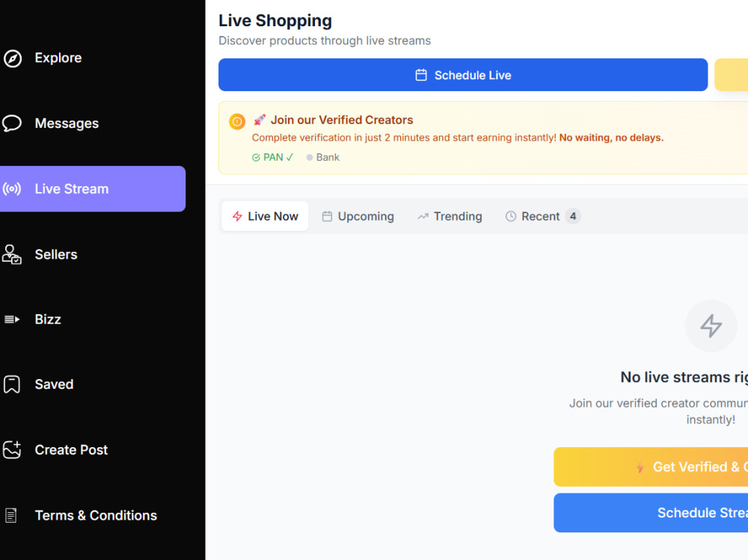Click the Schedule Live button

pos(463,75)
